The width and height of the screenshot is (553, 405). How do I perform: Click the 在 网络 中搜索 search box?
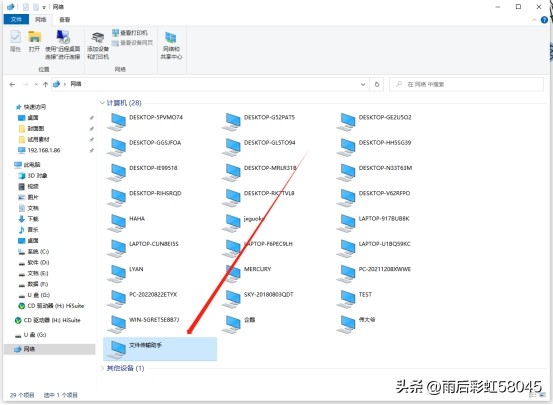coord(466,84)
